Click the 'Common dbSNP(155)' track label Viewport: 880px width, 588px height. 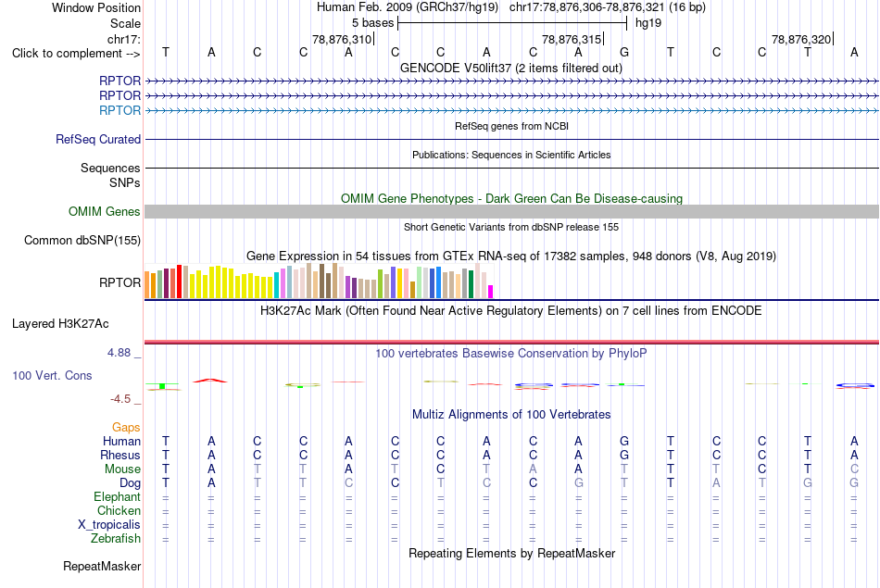tap(82, 240)
